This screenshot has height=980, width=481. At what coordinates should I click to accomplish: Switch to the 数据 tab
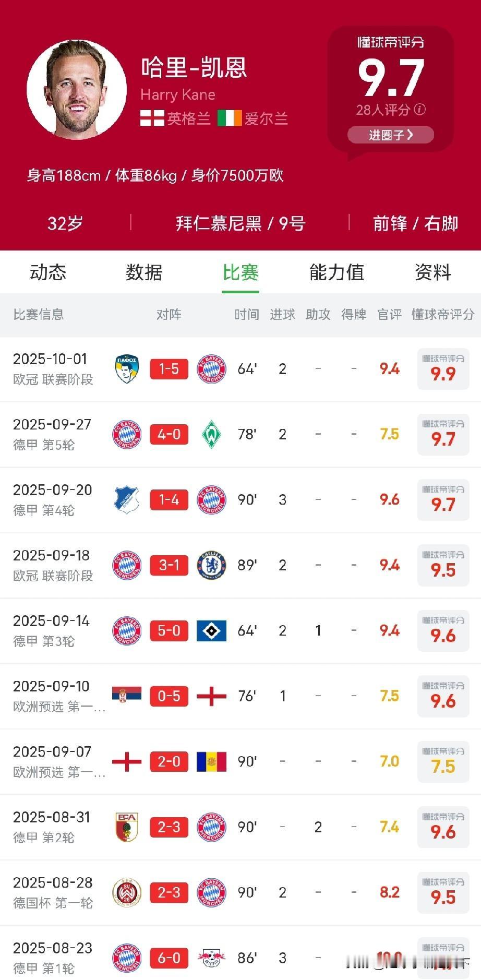point(144,272)
